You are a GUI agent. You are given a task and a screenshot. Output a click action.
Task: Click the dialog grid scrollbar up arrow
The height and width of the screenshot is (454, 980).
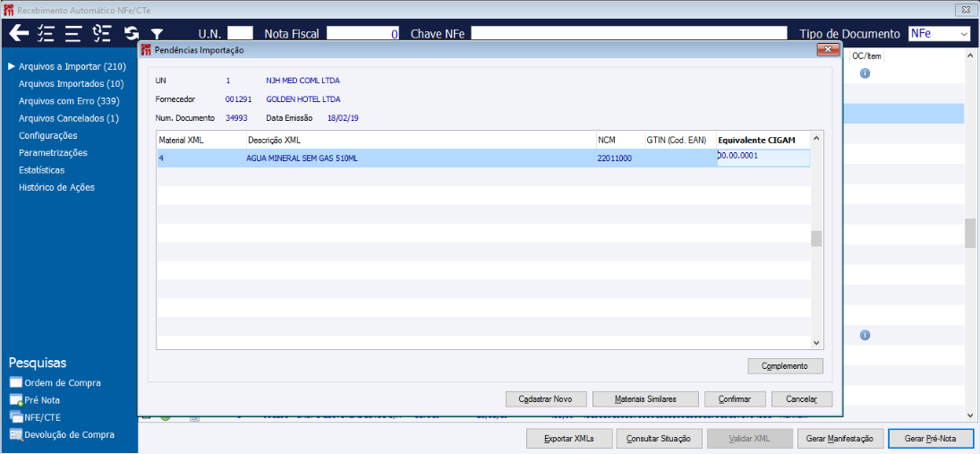point(816,138)
